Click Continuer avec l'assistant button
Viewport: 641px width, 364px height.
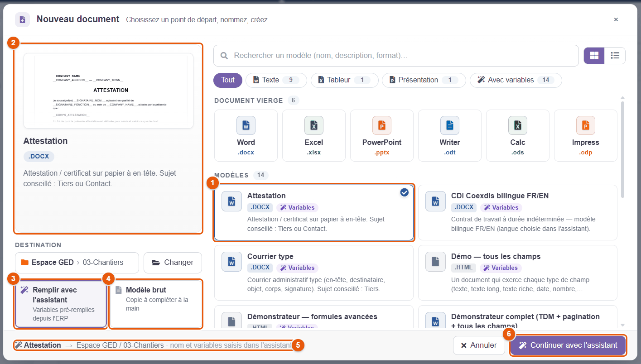(568, 345)
